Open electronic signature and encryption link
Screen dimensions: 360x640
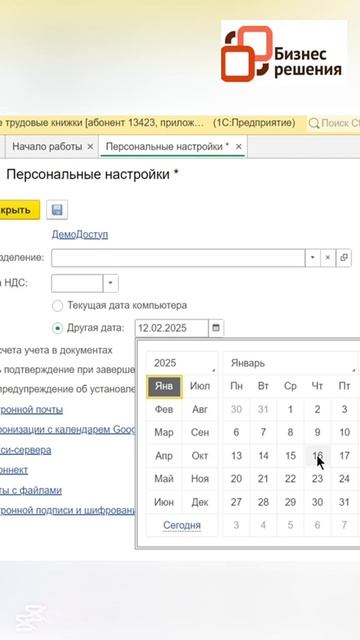pyautogui.click(x=67, y=510)
